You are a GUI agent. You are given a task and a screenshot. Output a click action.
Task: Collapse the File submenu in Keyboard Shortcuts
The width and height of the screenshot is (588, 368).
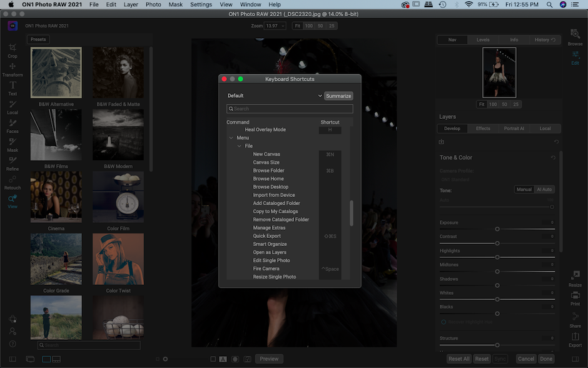[240, 145]
